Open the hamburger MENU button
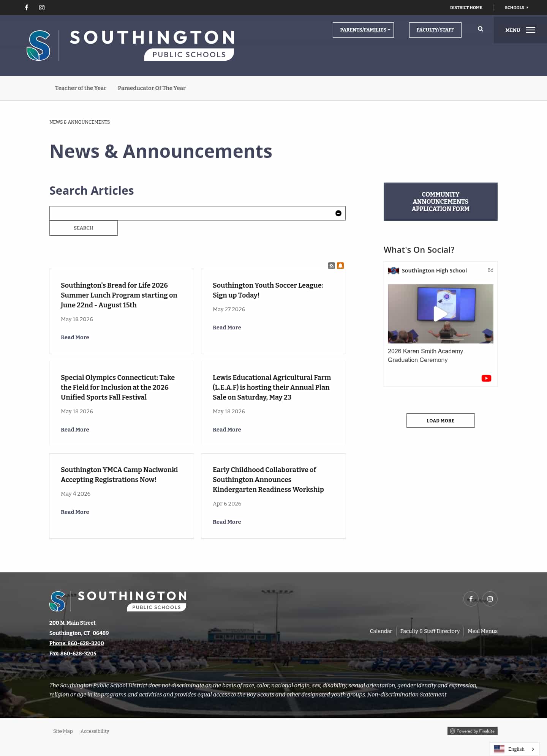 click(x=520, y=30)
